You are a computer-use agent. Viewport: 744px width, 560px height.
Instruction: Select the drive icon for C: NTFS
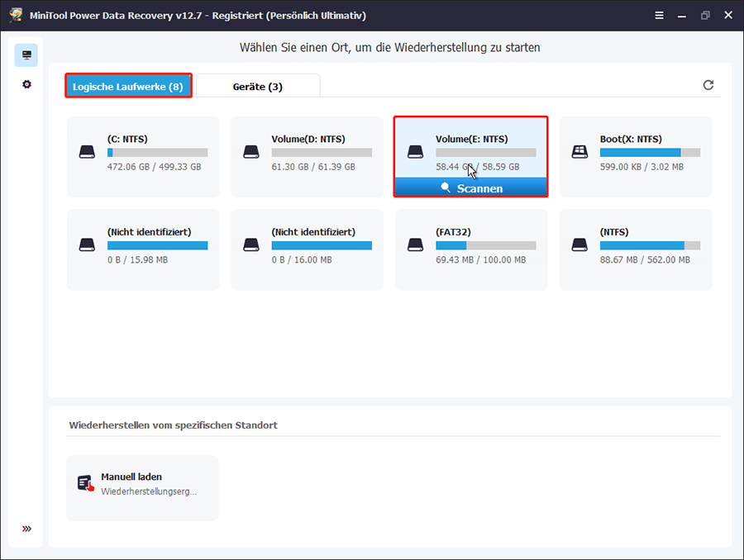88,151
